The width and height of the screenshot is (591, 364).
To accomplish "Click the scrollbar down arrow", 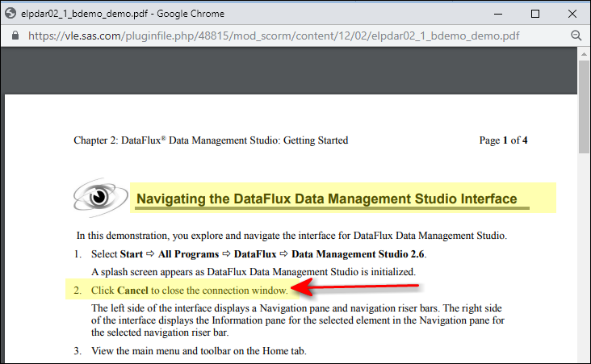I will coord(584,358).
